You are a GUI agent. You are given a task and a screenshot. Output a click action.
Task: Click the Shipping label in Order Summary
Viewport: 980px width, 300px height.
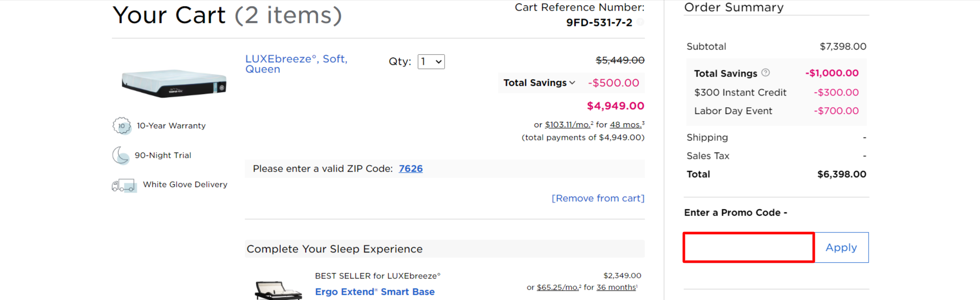click(707, 137)
